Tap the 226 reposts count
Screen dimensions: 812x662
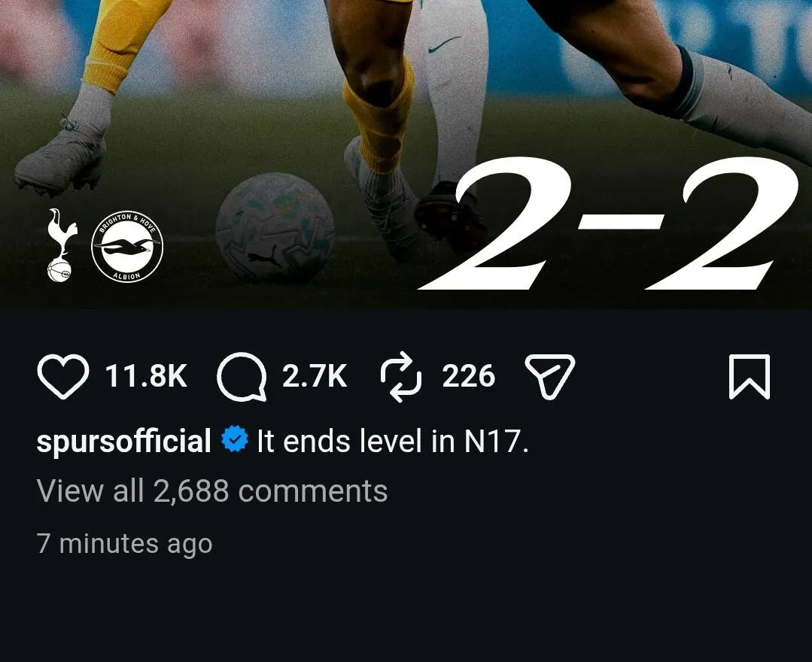(468, 376)
